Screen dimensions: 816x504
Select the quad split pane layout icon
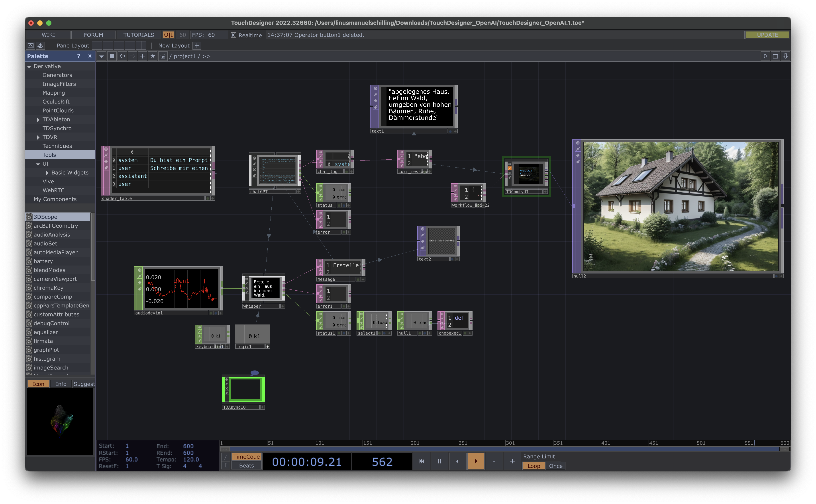pyautogui.click(x=141, y=45)
